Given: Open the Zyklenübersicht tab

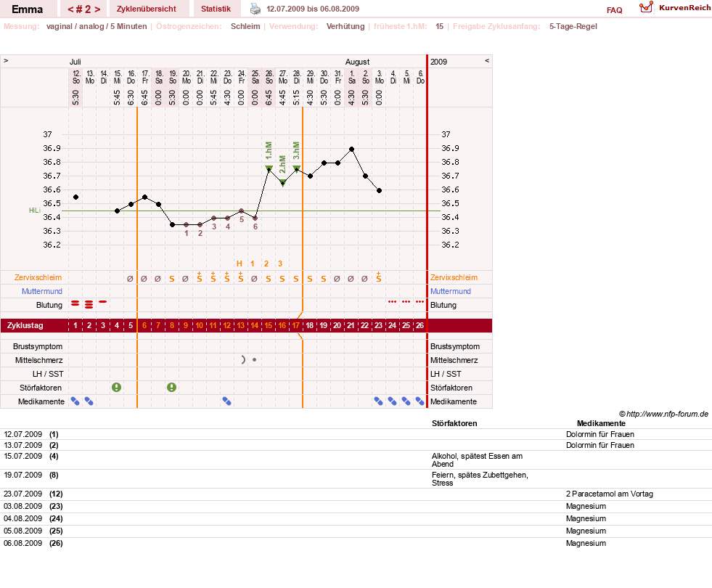Looking at the screenshot, I should pyautogui.click(x=146, y=9).
